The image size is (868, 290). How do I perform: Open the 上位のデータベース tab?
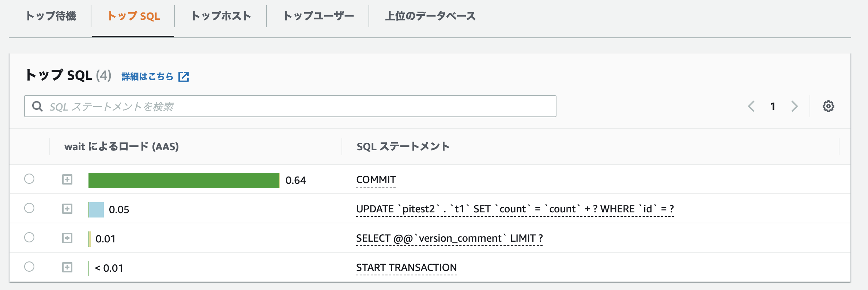(430, 16)
